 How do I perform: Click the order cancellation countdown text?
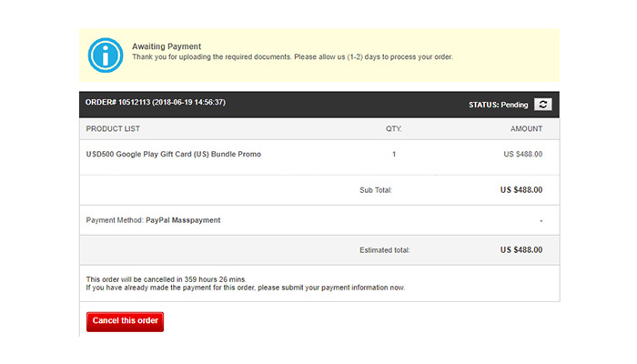(167, 279)
